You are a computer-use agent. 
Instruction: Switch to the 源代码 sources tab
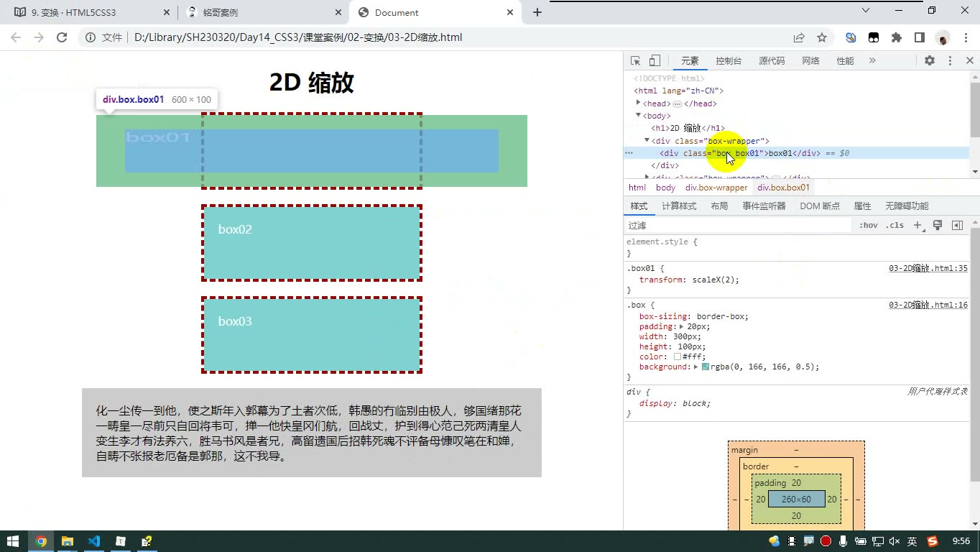point(772,61)
